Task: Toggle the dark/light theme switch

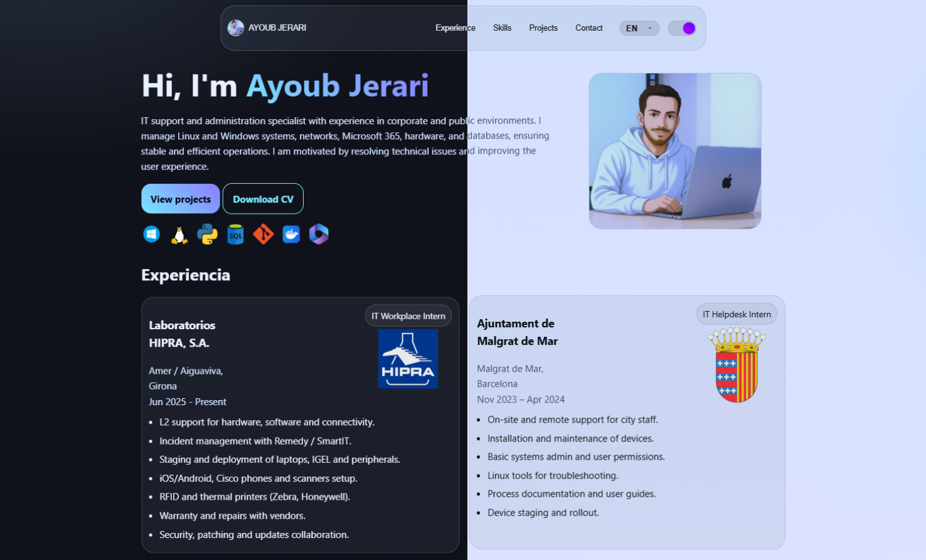Action: 682,28
